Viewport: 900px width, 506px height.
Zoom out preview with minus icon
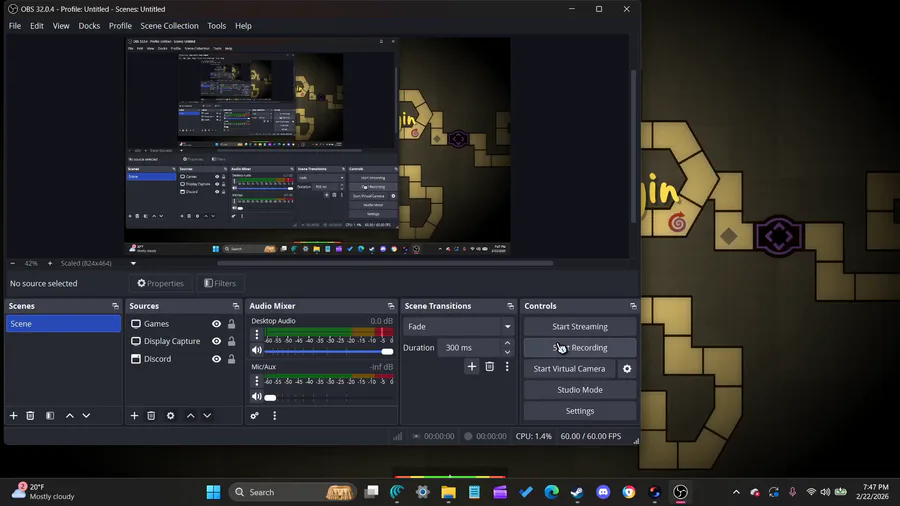point(13,263)
